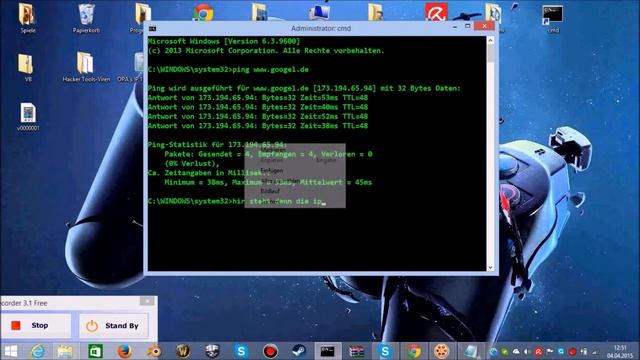The width and height of the screenshot is (640, 360).
Task: Close the Recorder 3.1 Free panel
Action: click(x=147, y=301)
